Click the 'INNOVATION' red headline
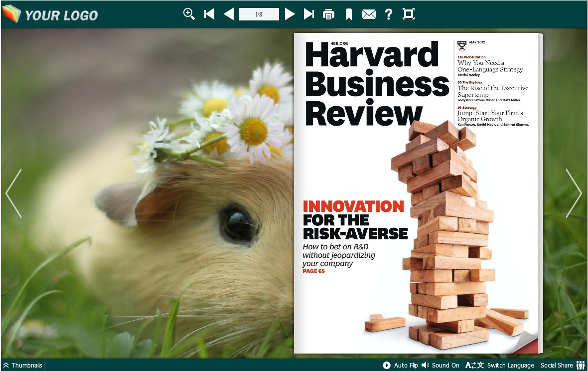Image resolution: width=588 pixels, height=371 pixels. 353,206
